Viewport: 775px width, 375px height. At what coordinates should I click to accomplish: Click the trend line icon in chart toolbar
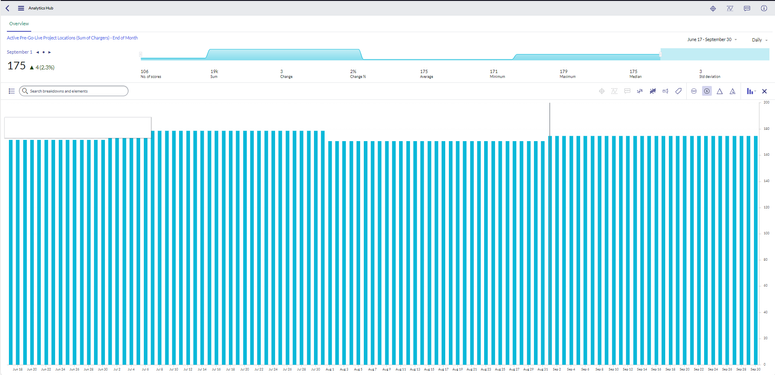(640, 91)
